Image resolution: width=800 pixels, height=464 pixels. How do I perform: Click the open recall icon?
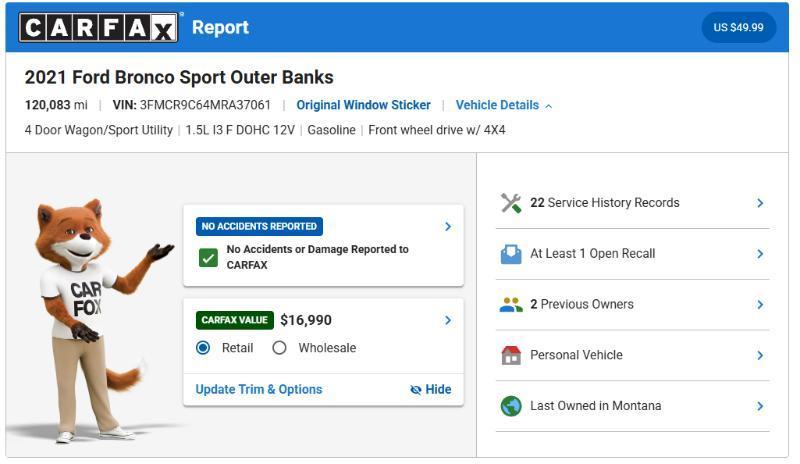tap(511, 254)
